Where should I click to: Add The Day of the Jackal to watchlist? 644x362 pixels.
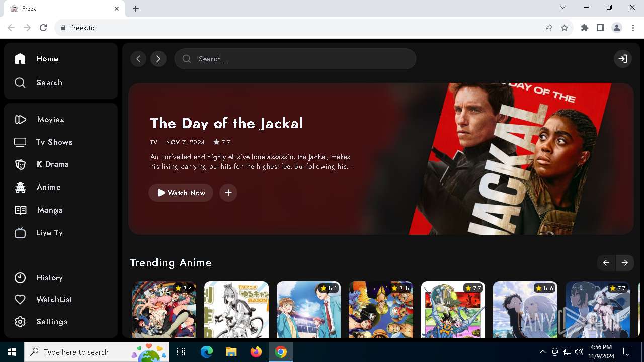tap(228, 193)
